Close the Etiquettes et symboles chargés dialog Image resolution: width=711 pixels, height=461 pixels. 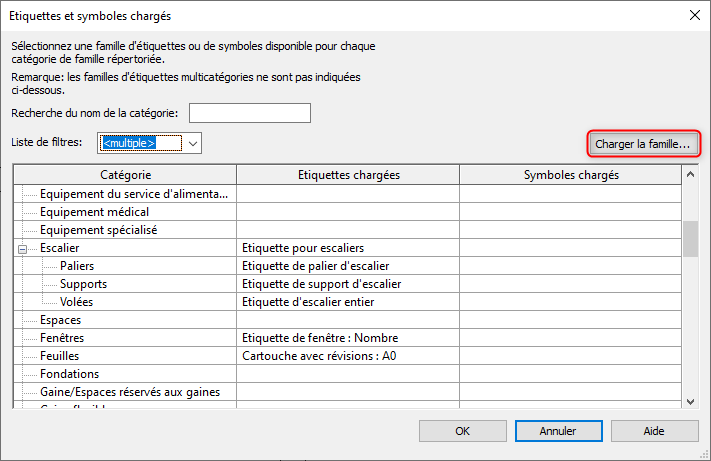(693, 15)
